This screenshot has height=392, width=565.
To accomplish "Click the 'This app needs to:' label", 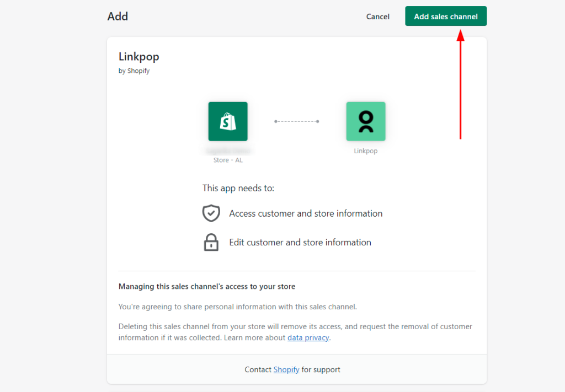I will tap(238, 188).
